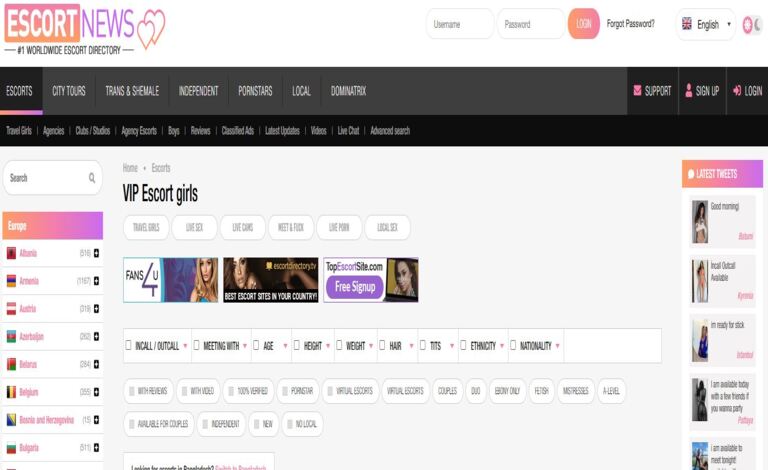
Task: Click the Support envelope icon
Action: [637, 91]
